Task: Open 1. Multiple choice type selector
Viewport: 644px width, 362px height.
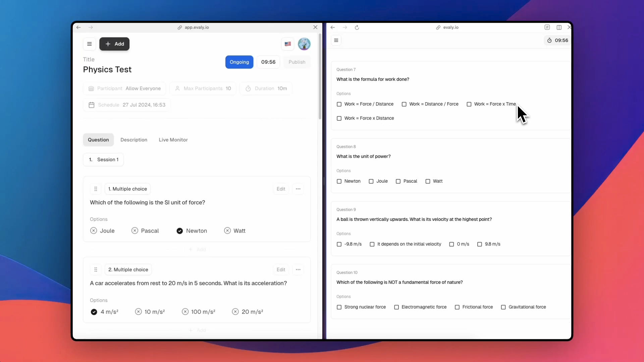Action: (x=127, y=189)
